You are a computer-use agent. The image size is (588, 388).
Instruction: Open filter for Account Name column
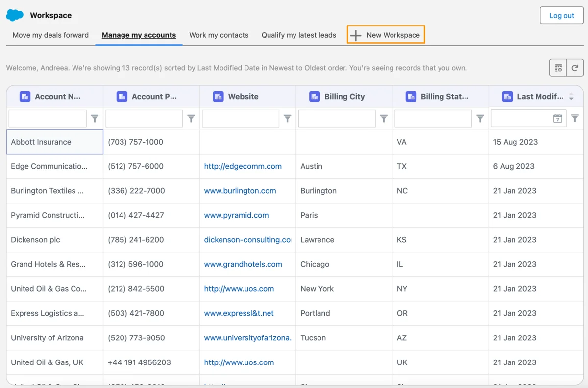(x=95, y=118)
